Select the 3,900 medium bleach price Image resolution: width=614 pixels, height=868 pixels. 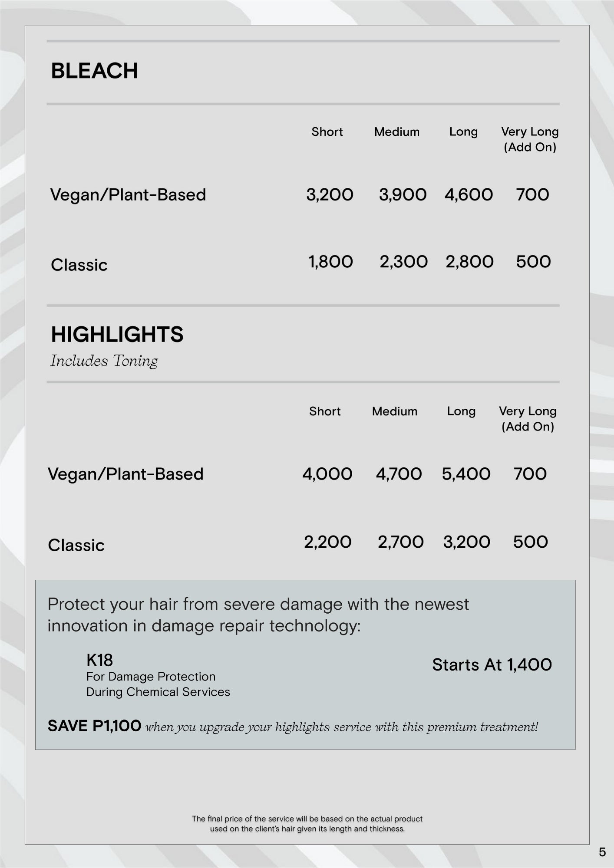coord(403,195)
